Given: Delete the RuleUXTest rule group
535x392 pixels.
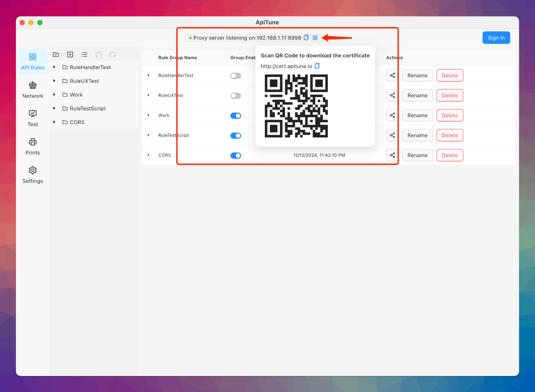Looking at the screenshot, I should point(450,96).
